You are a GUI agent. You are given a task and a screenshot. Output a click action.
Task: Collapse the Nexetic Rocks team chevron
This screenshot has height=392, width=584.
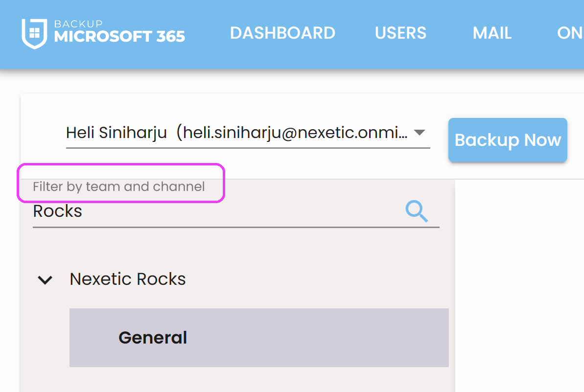[45, 279]
